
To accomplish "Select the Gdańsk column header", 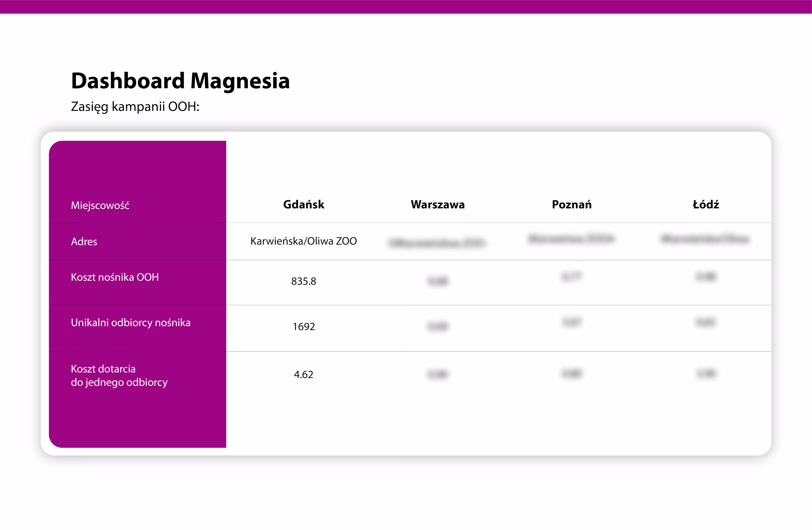I will (303, 205).
